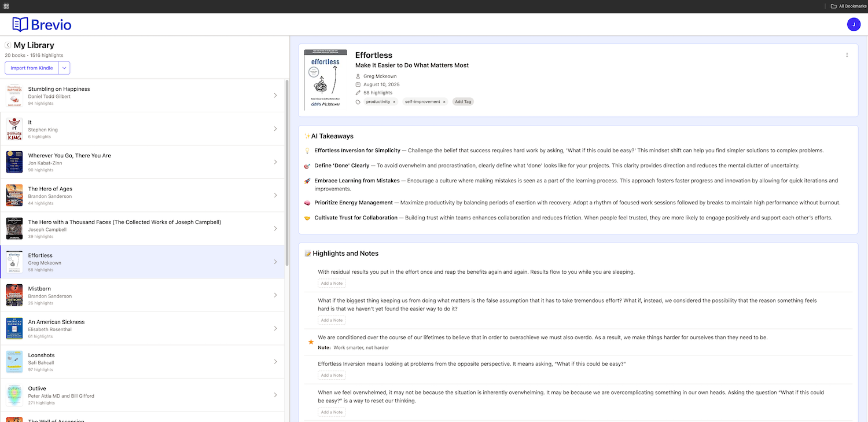Click the Effortless row chevron

pos(275,262)
